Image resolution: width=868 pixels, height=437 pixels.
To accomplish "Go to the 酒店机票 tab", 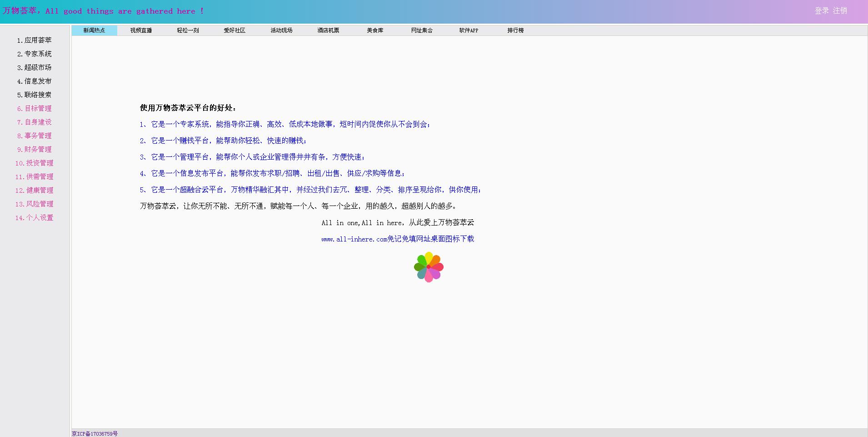I will [328, 30].
